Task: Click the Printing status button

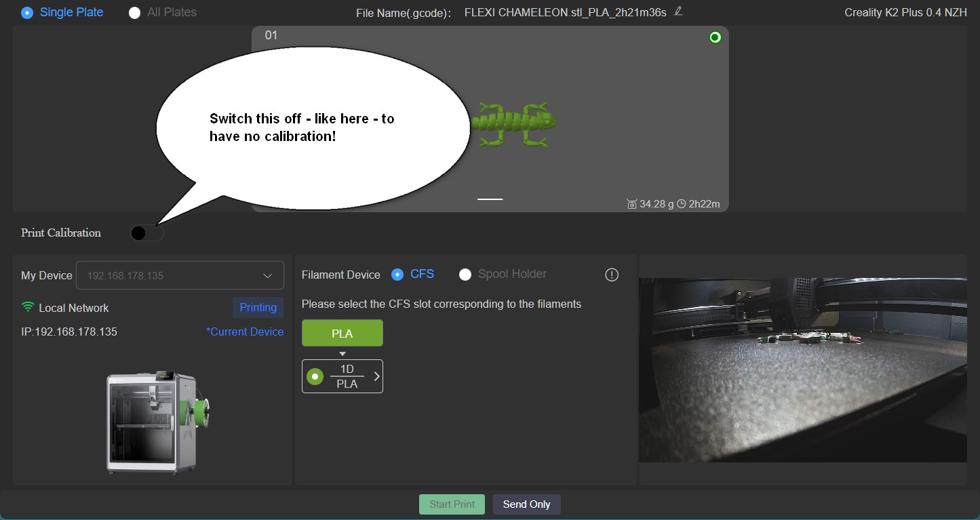Action: (x=258, y=307)
